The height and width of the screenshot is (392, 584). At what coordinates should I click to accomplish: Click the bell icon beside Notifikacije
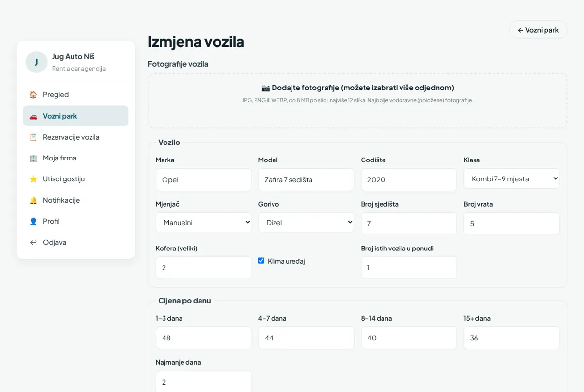[x=33, y=200]
